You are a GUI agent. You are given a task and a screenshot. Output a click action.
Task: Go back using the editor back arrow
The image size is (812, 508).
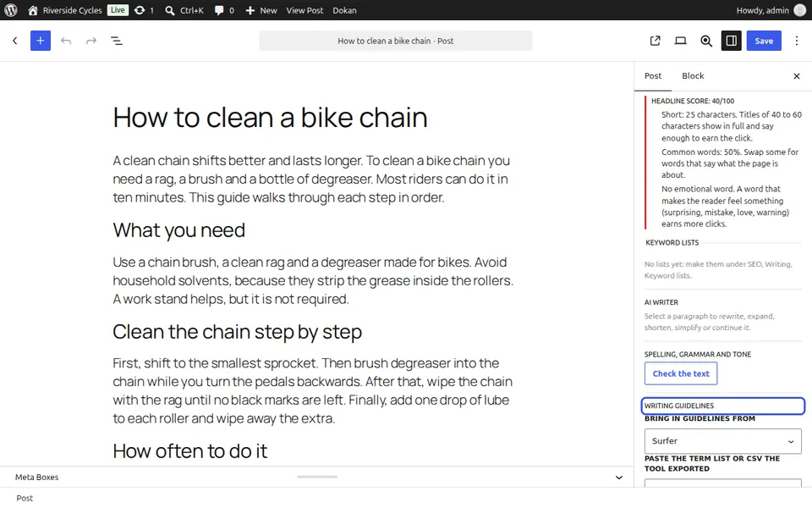pos(15,41)
